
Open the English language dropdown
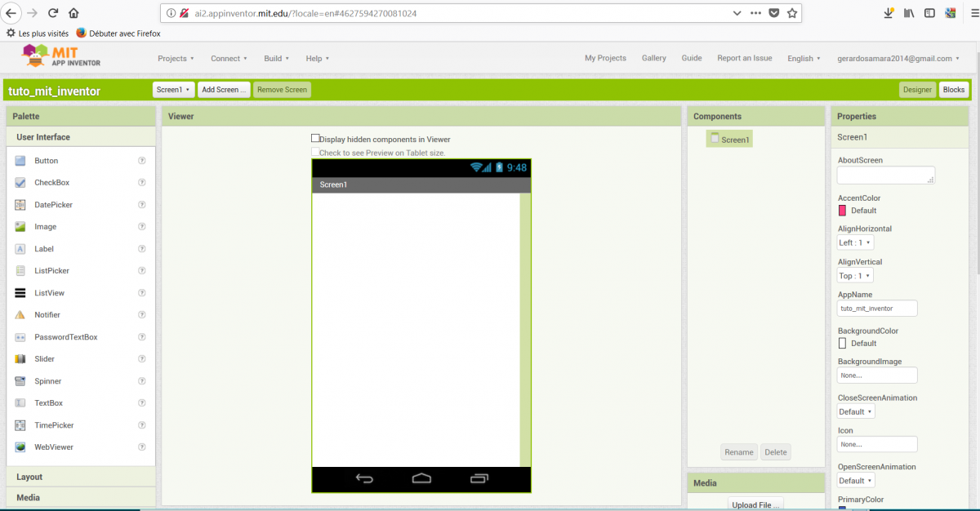coord(804,59)
